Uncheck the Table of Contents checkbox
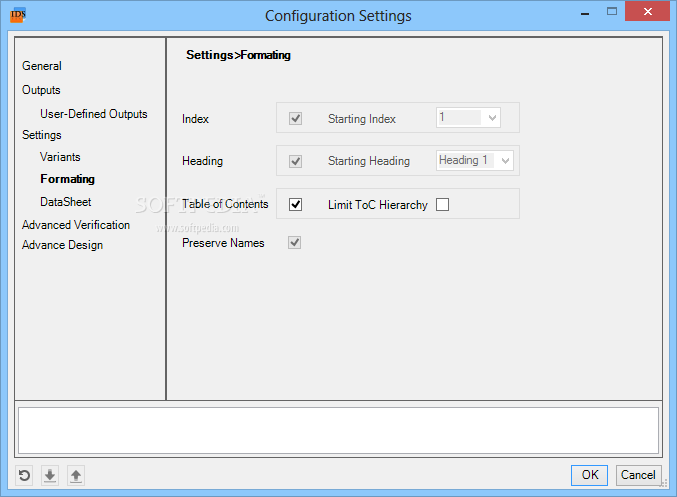Viewport: 677px width, 497px height. 295,205
